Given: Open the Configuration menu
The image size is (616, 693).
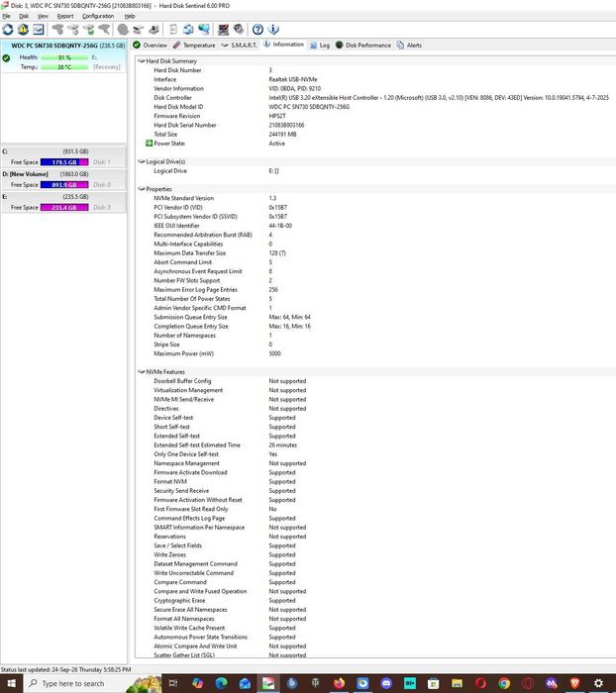Looking at the screenshot, I should 98,16.
